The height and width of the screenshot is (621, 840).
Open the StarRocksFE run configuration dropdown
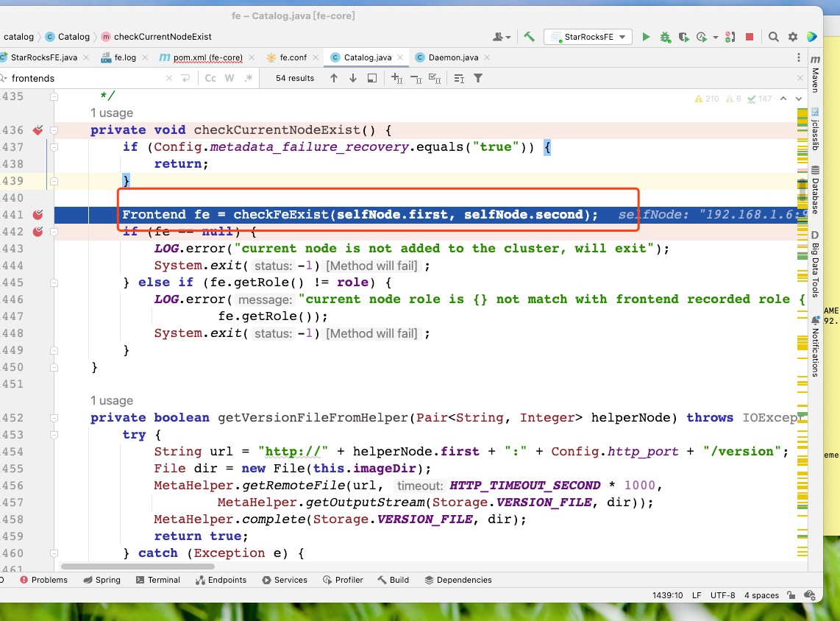click(588, 37)
